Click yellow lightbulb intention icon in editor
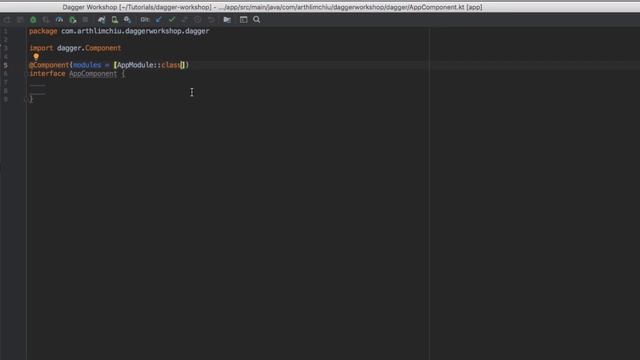The width and height of the screenshot is (640, 360). [x=36, y=57]
